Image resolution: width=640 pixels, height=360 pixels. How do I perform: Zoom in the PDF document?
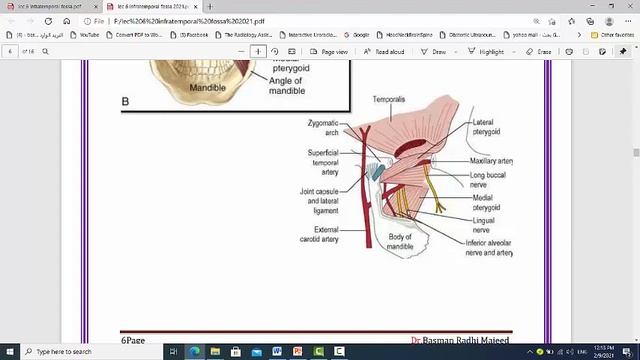coord(258,51)
